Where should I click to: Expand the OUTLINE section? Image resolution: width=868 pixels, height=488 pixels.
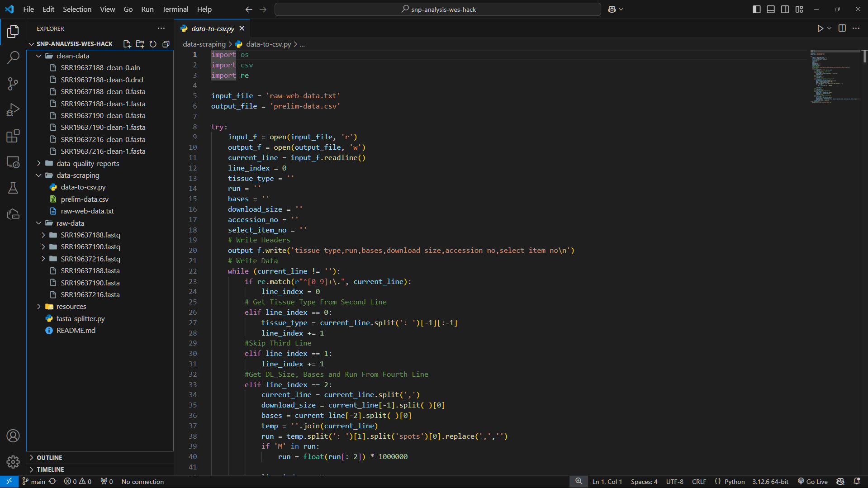pyautogui.click(x=49, y=458)
